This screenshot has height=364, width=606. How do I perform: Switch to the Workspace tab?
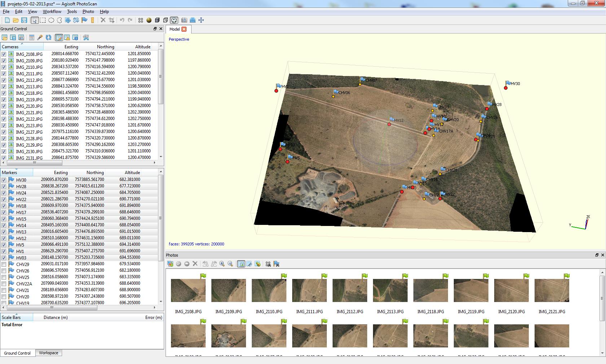point(49,353)
